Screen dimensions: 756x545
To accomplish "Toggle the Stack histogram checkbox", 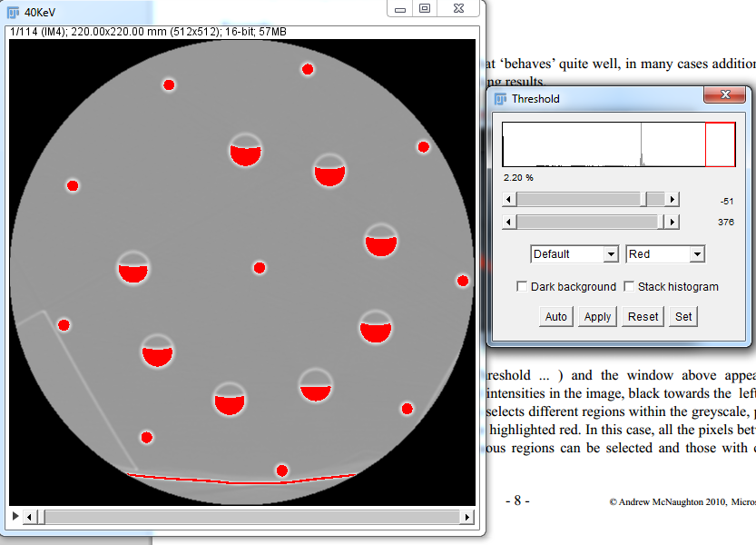I will tap(630, 287).
